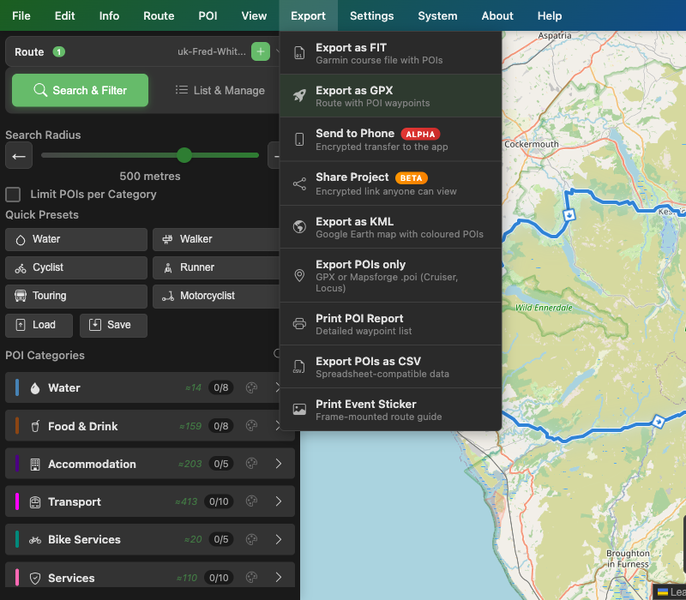
Task: Click the map pin POI icon
Action: 299,275
